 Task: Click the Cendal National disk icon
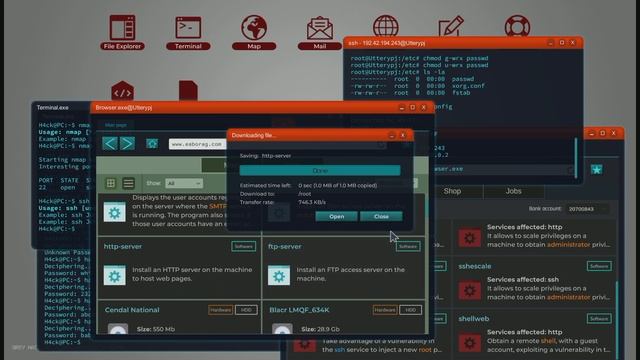click(118, 329)
